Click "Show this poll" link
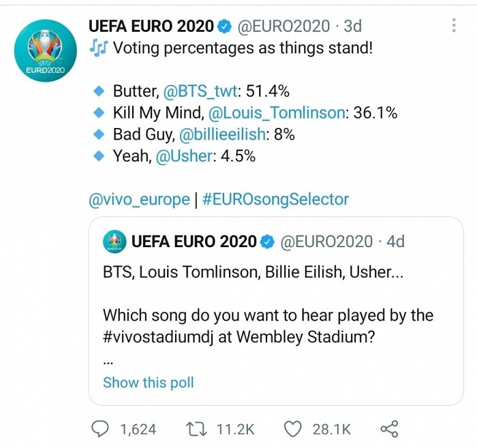Viewport: 477px width, 448px height. [149, 383]
